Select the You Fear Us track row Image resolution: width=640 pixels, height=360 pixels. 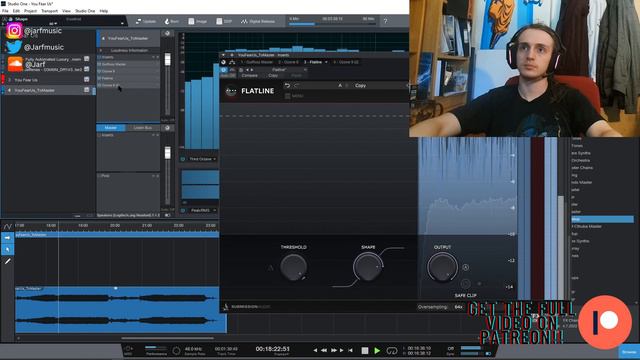point(47,80)
